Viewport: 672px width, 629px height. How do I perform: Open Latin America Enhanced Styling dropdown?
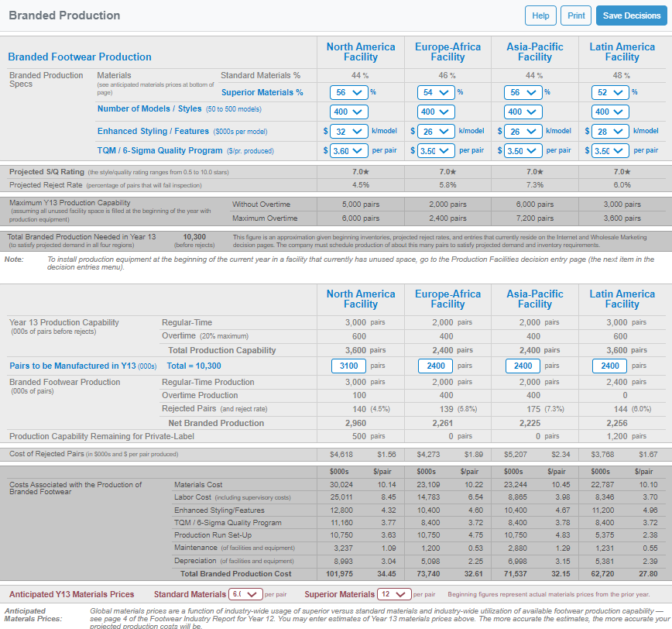coord(611,132)
